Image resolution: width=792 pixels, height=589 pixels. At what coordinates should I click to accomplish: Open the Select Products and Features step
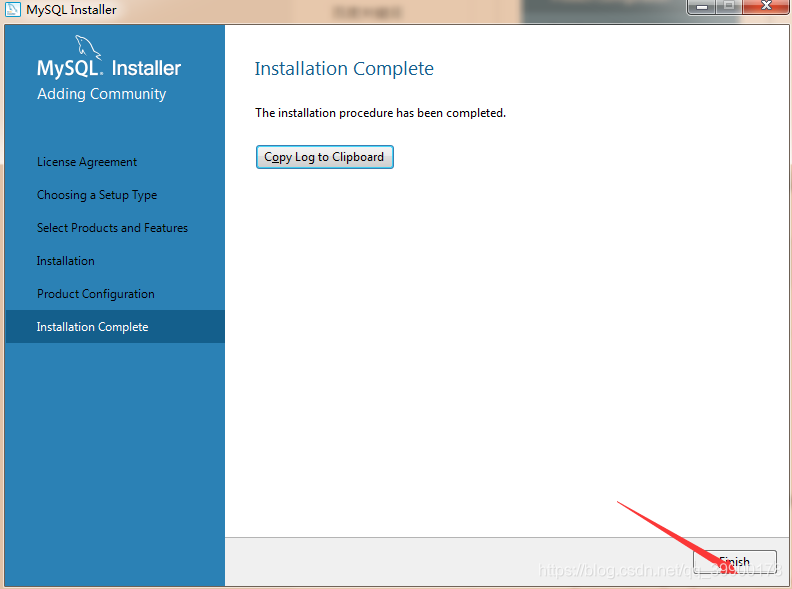coord(112,228)
